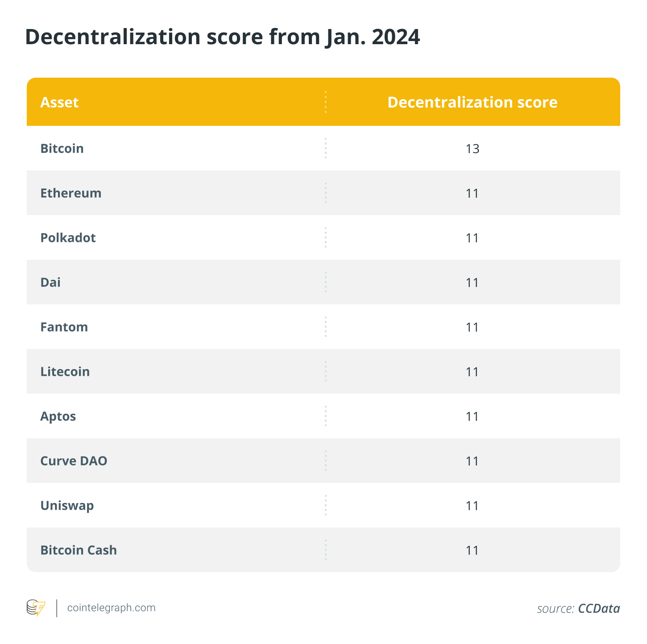Click the Cointelegraph coin logo icon

[36, 608]
